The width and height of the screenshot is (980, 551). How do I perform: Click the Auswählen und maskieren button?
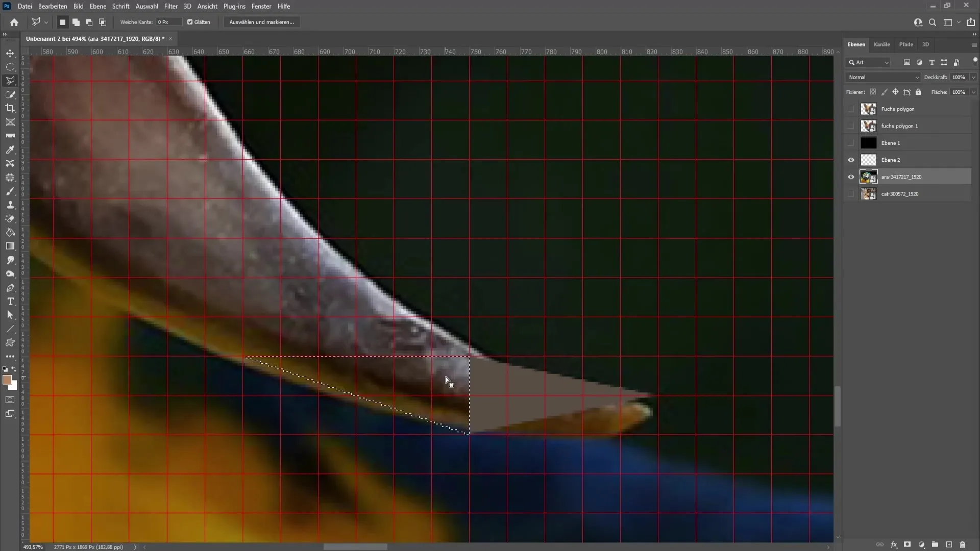(x=262, y=22)
